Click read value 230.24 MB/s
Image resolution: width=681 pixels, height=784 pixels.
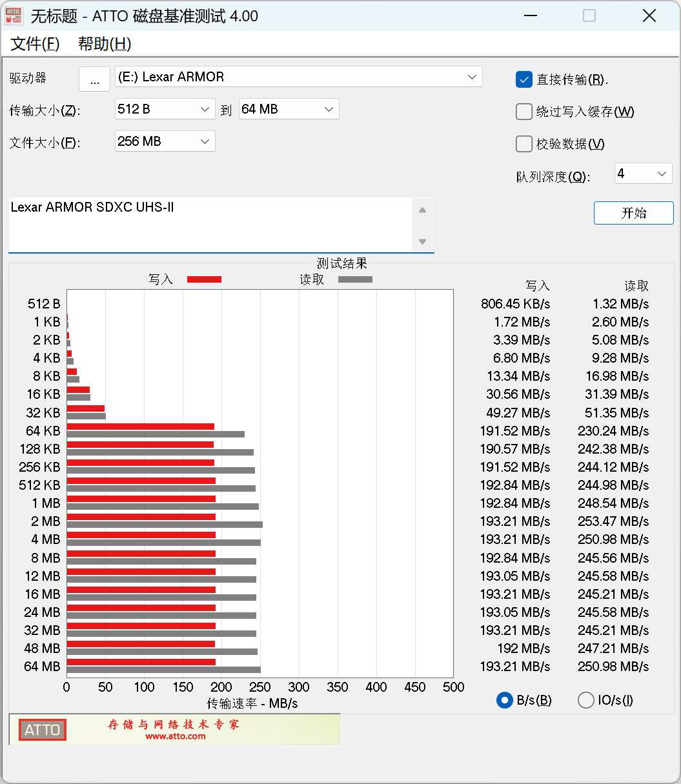613,430
